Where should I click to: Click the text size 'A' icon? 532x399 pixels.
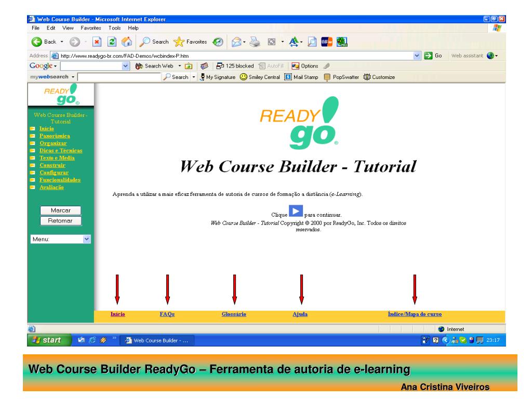point(294,42)
